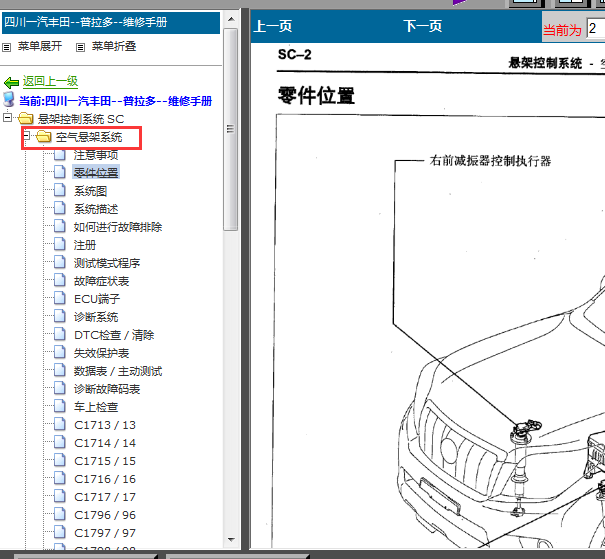Open the 诊断故障码表 entry
This screenshot has height=559, width=605.
tap(107, 389)
